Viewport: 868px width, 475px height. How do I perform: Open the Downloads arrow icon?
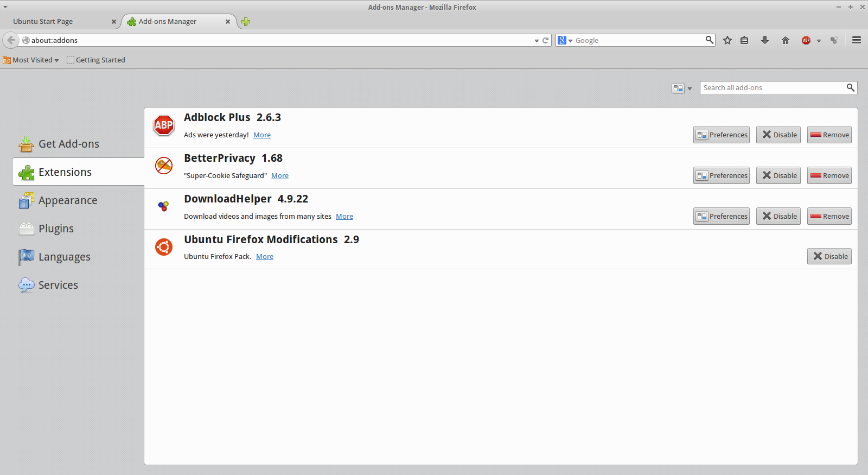coord(765,40)
